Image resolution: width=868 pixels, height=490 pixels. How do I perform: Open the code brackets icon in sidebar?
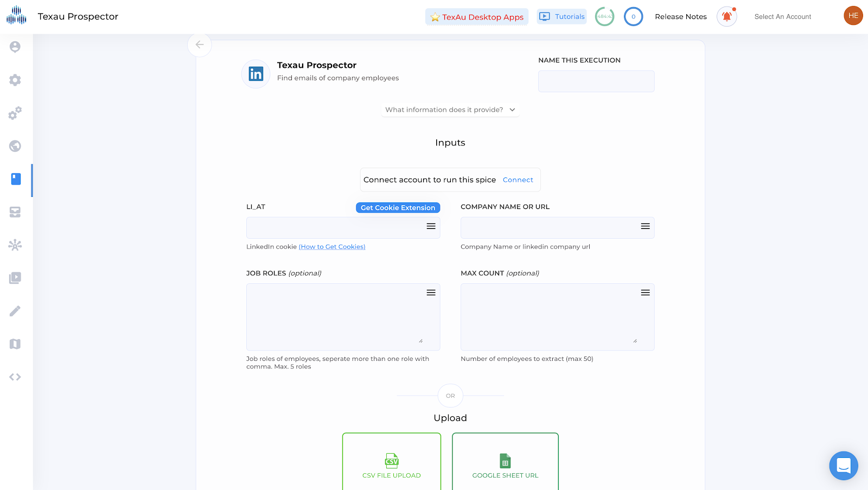coord(15,377)
